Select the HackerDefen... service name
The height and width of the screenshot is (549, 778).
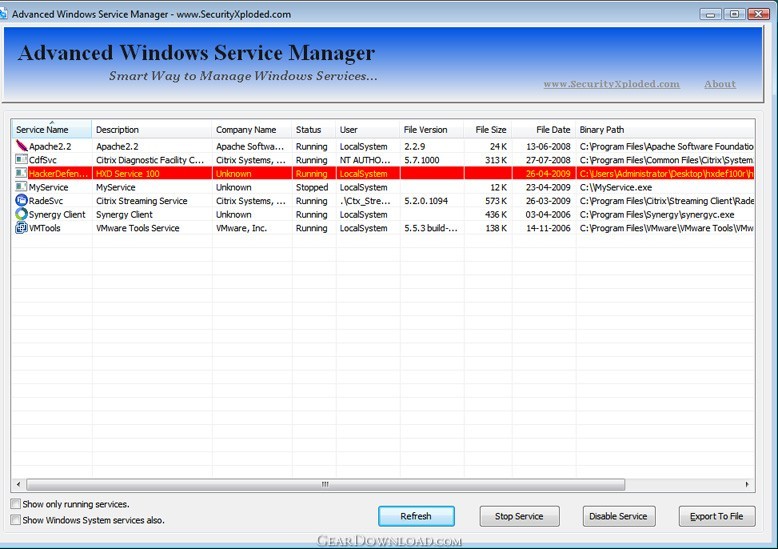pos(58,174)
